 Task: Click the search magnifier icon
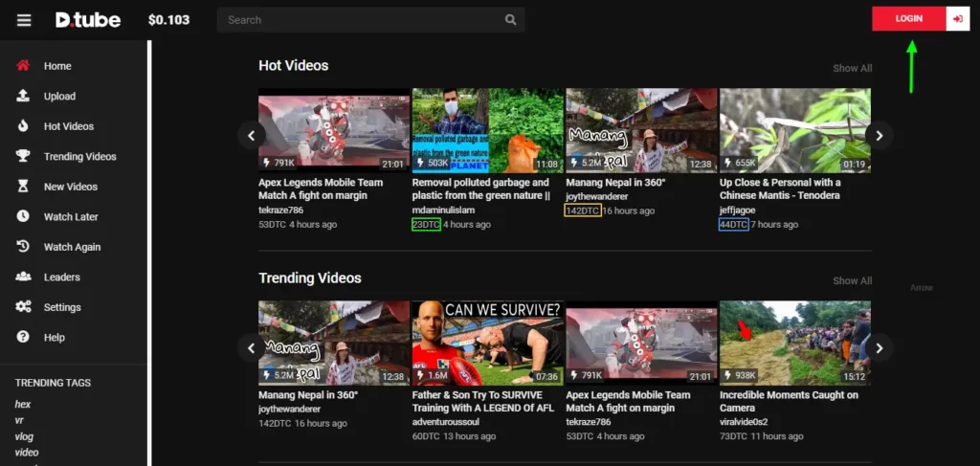[511, 20]
